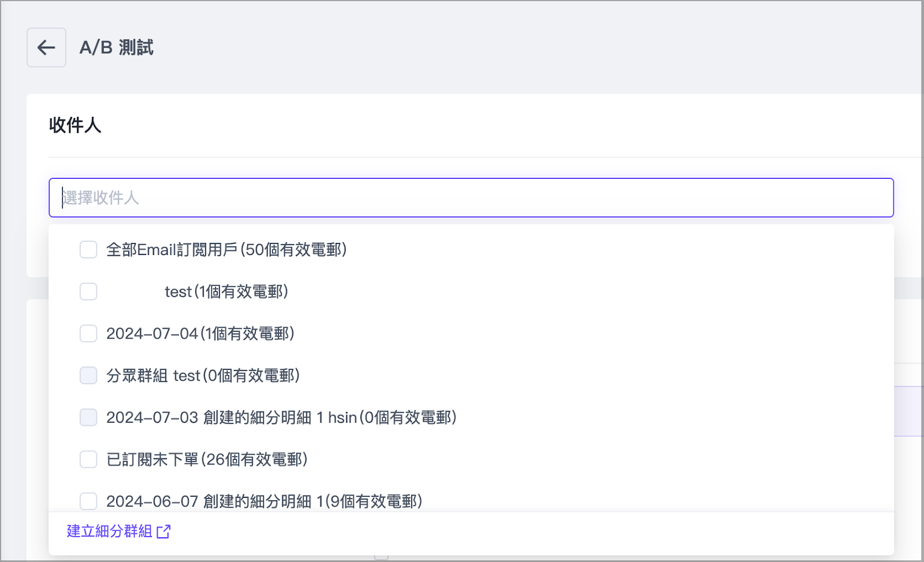This screenshot has width=924, height=562.
Task: Enable the 2024-07-04 segment checkbox
Action: click(x=88, y=334)
